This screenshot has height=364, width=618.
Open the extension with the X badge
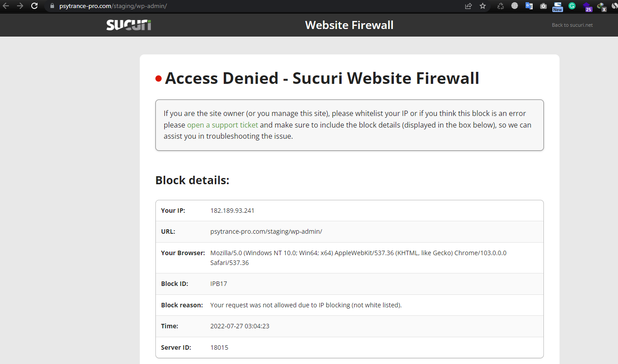click(x=602, y=7)
